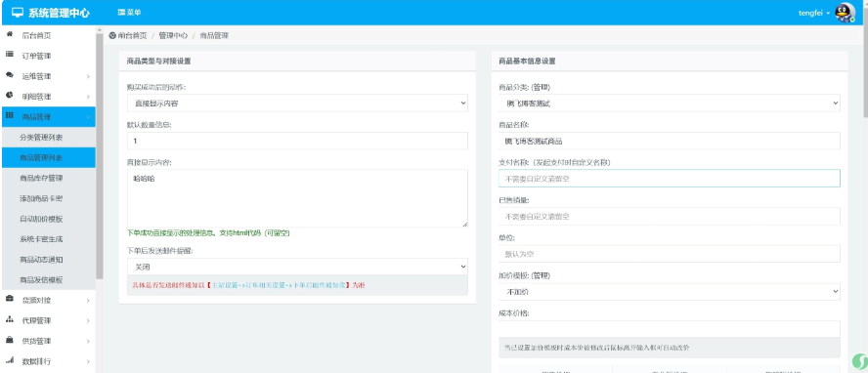Expand 货源对接 with its chevron

click(88, 301)
